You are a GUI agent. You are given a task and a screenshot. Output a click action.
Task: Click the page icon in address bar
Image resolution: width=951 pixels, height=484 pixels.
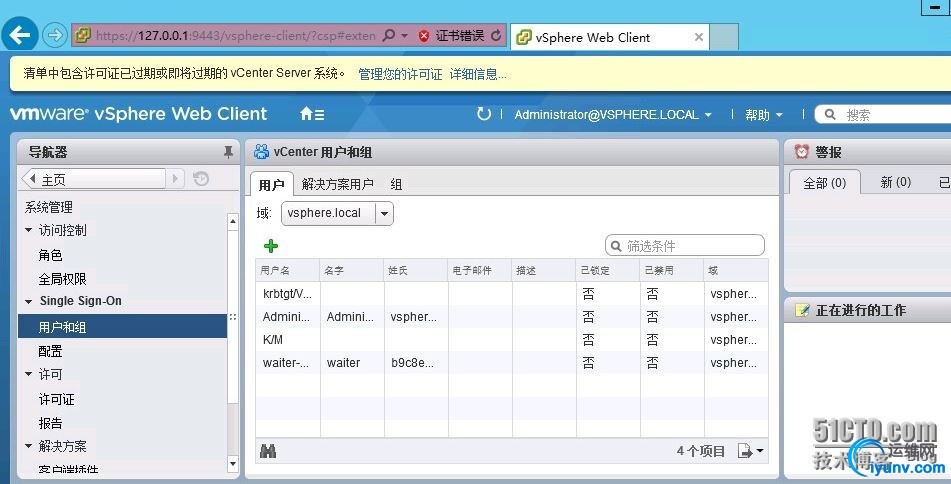click(x=82, y=35)
